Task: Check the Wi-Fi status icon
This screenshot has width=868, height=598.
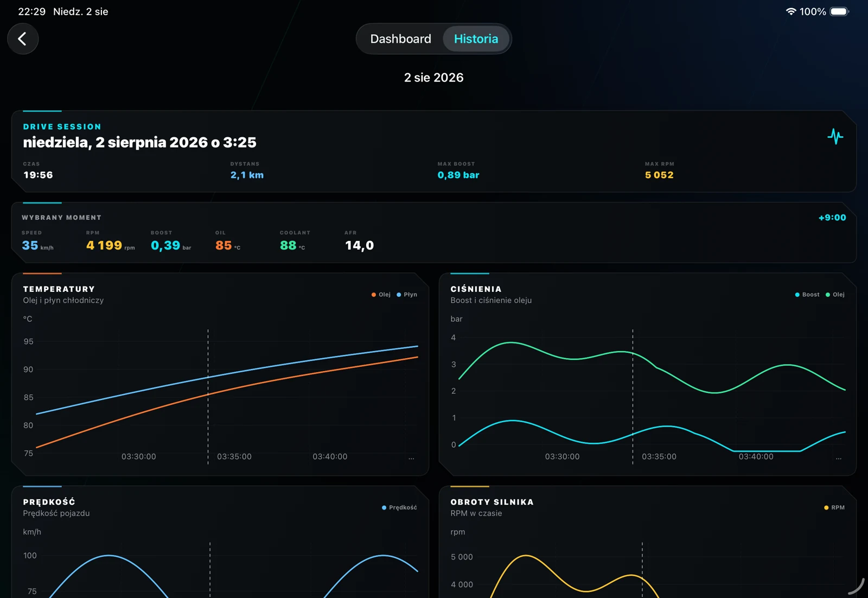Action: click(x=791, y=11)
